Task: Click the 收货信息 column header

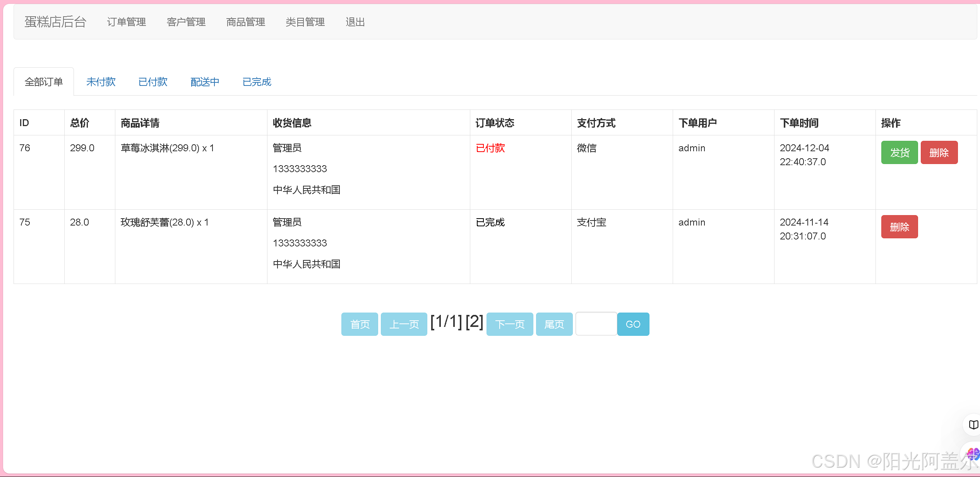Action: click(292, 123)
